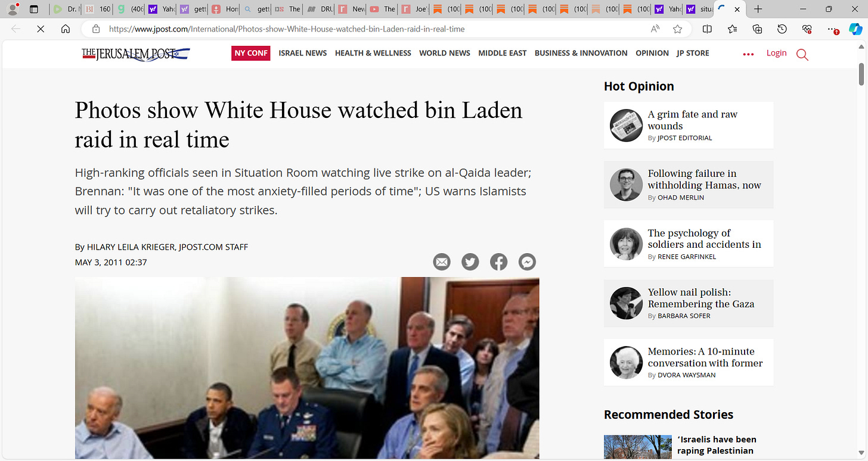Share article on Facebook
Viewport: 868px width, 461px height.
[x=499, y=261]
